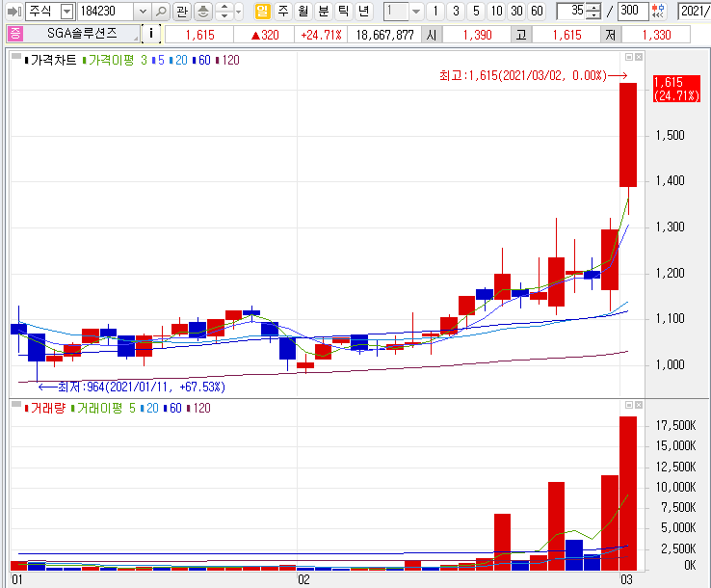
Task: Click the stock code field 184230
Action: tap(106, 12)
